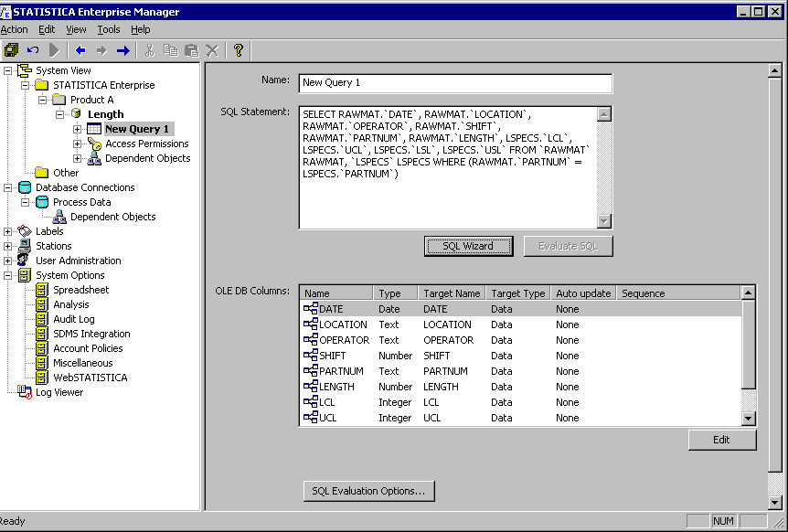Open the Tools menu
This screenshot has height=532, width=788.
(x=108, y=29)
